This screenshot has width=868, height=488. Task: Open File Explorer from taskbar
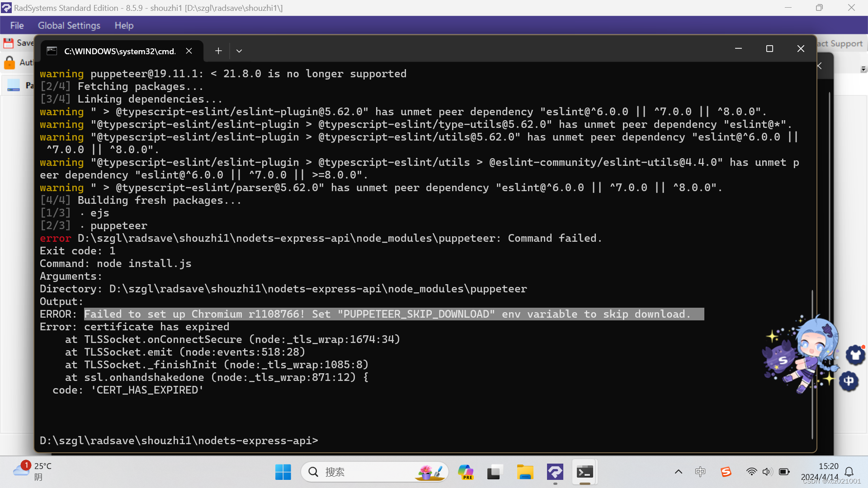[x=525, y=472]
